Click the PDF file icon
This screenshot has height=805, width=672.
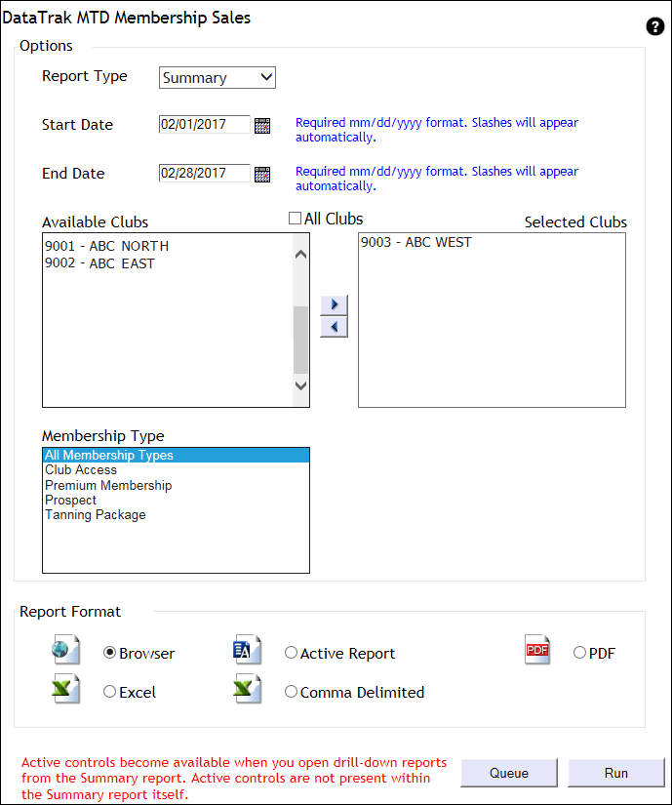(x=537, y=650)
